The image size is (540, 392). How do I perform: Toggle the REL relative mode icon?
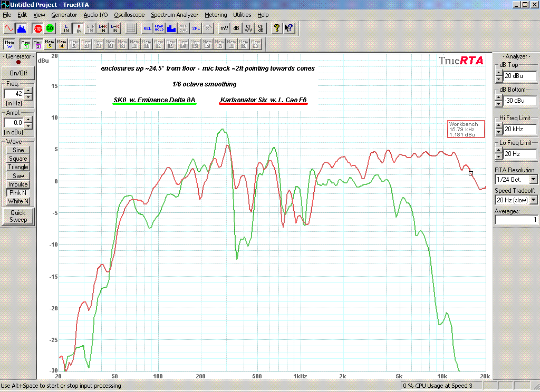(148, 28)
